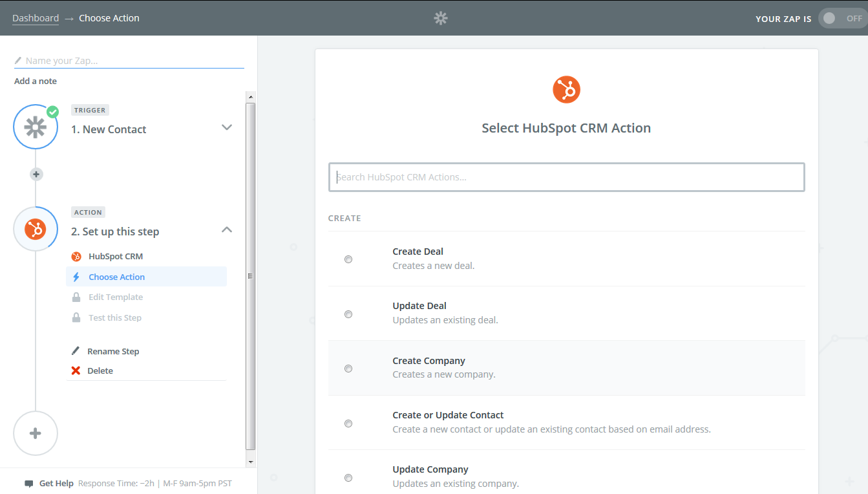Click 'Creates a new deal.' description
The image size is (868, 494).
434,266
